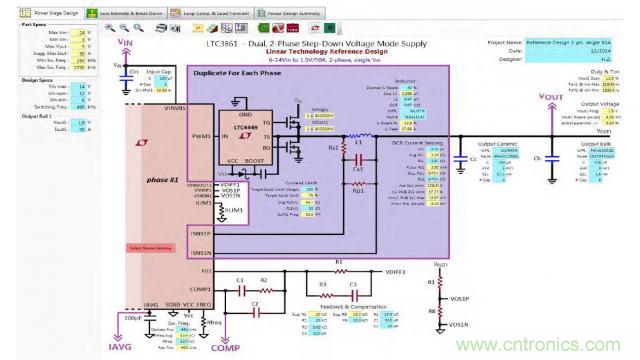Click the Cc output ceramic capacitor symbol

pos(461,160)
